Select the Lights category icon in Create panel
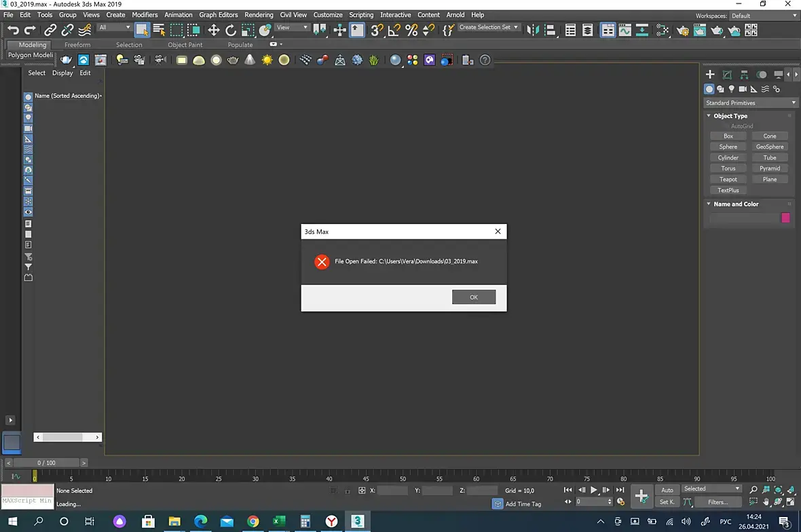The height and width of the screenshot is (532, 801). [x=732, y=89]
